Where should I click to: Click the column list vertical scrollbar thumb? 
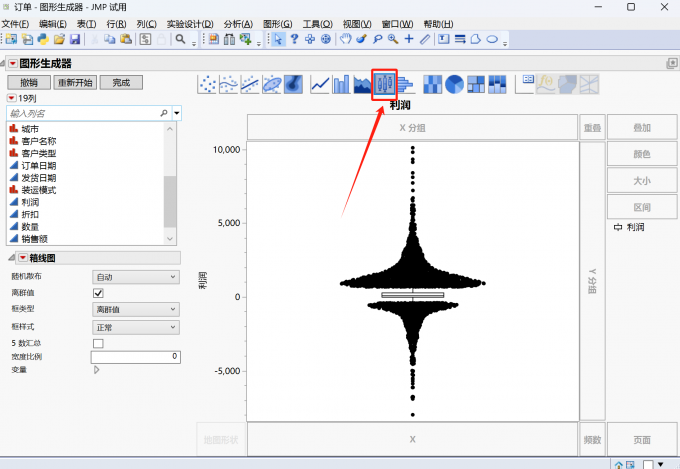pos(170,201)
